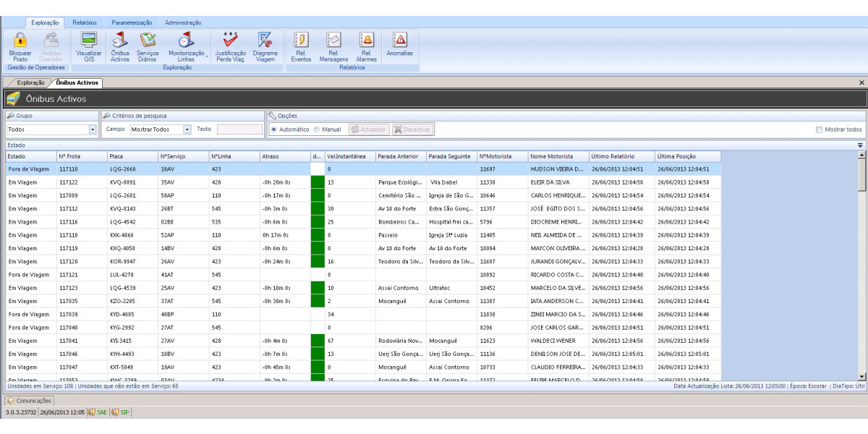
Task: Expand the Grupo Todos dropdown
Action: (93, 129)
